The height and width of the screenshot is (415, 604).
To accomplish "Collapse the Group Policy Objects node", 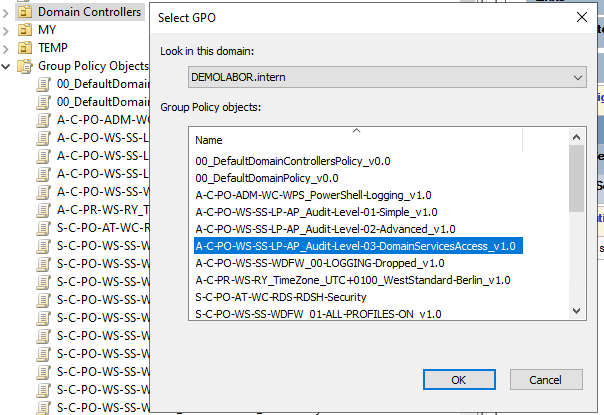I will [x=7, y=66].
